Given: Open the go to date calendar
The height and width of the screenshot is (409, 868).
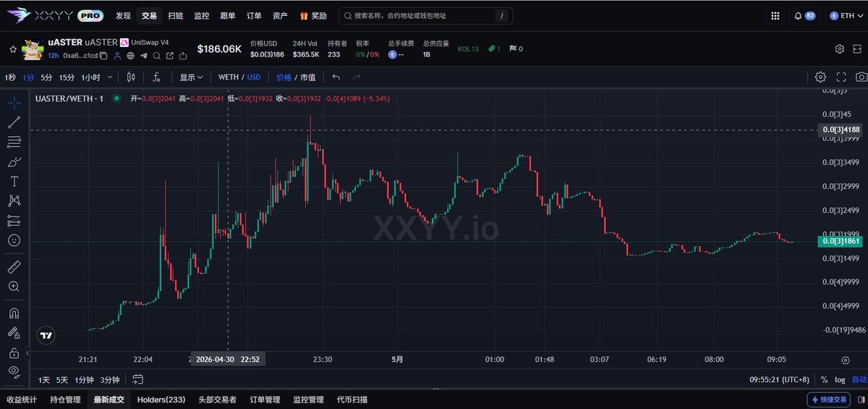Looking at the screenshot, I should [x=137, y=379].
